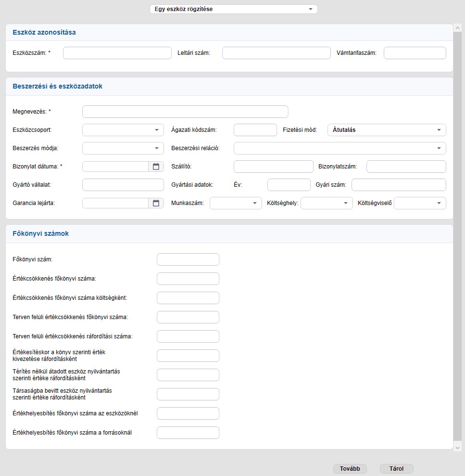Open the 'Egy eszköz rögzítése' dropdown

234,9
